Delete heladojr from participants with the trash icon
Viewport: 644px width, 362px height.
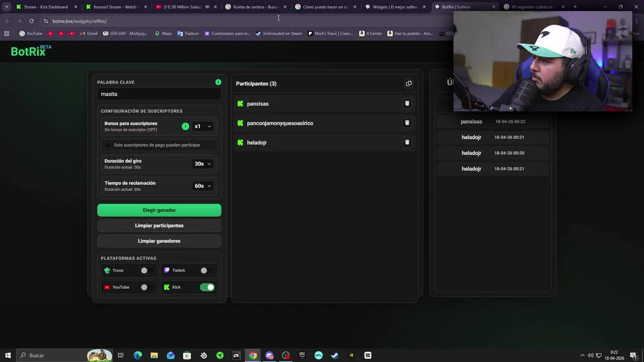click(407, 142)
